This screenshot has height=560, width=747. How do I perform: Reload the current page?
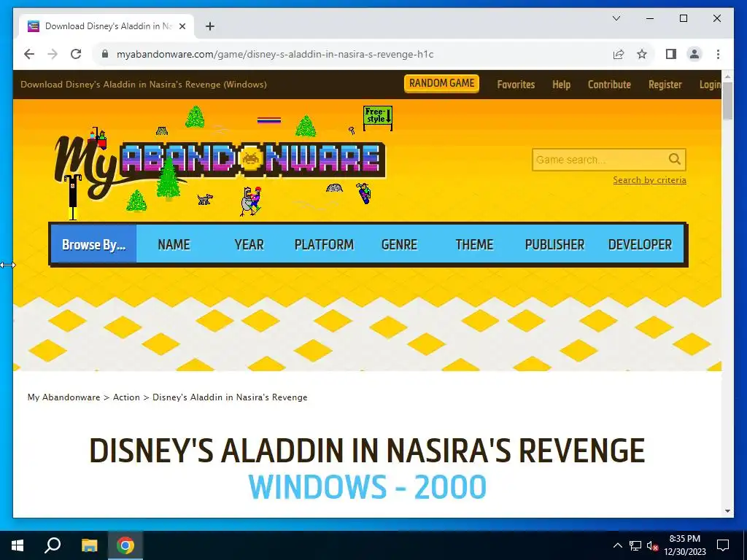[76, 54]
